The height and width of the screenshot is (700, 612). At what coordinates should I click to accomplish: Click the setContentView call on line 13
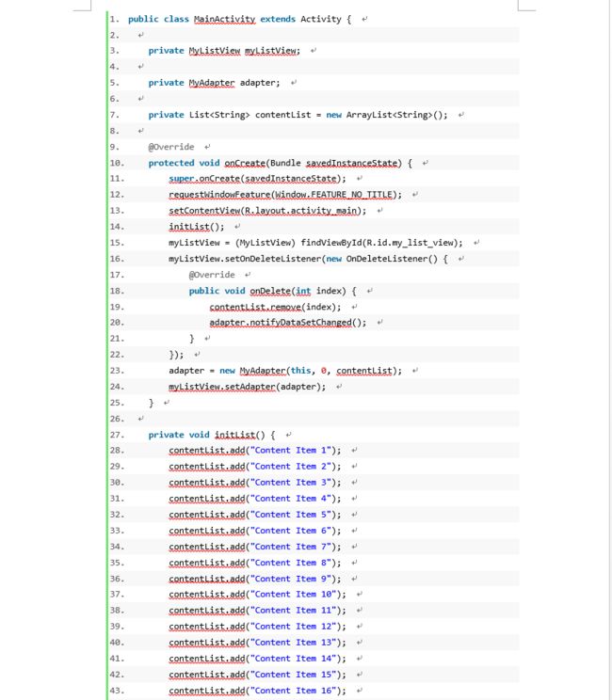coord(267,211)
